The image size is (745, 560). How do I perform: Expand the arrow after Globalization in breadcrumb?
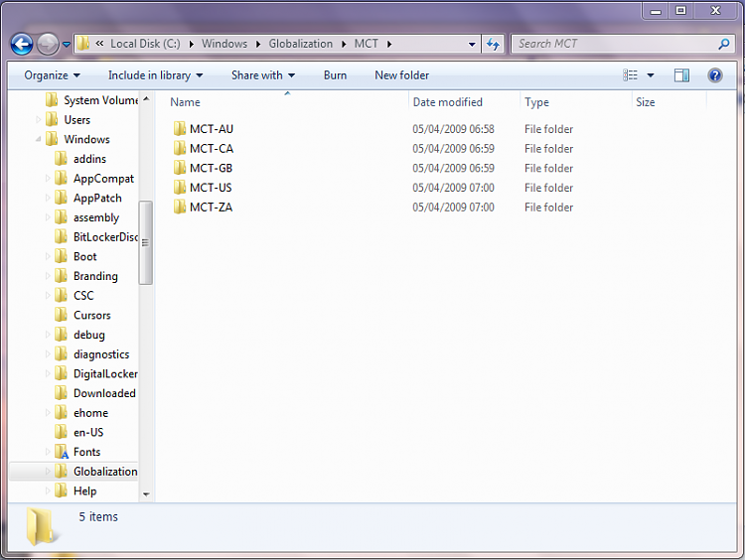coord(344,44)
